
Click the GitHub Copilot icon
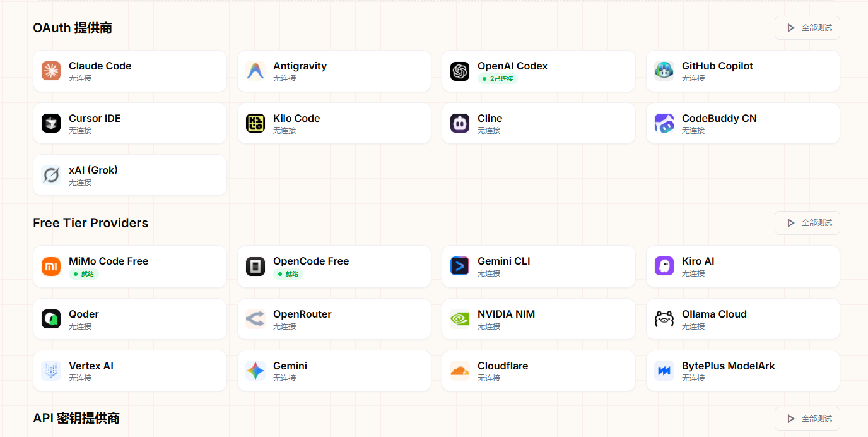coord(664,71)
